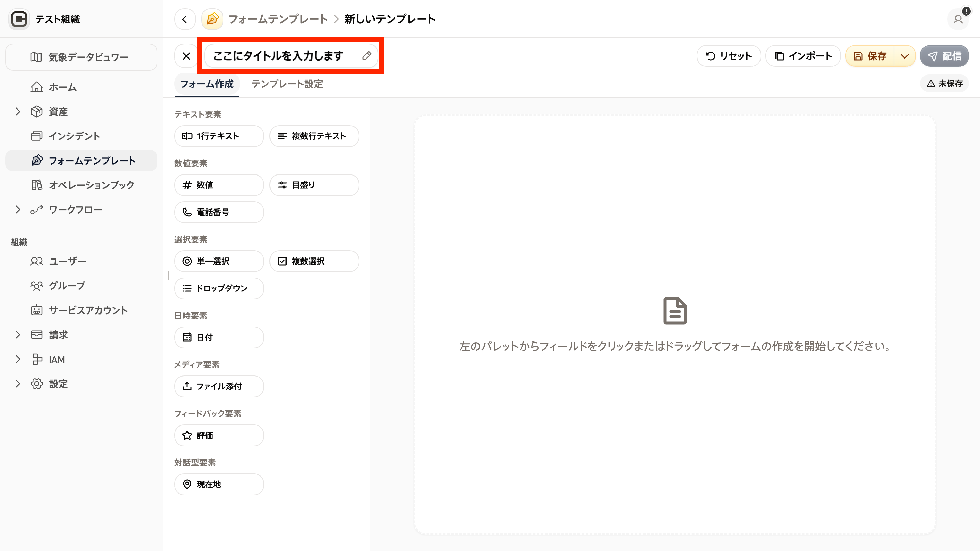This screenshot has width=980, height=551.
Task: Open ワークフロー in the sidebar
Action: (75, 210)
